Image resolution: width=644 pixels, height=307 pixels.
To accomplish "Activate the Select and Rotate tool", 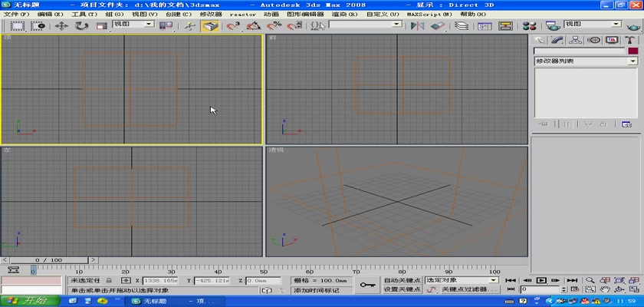I will [81, 26].
